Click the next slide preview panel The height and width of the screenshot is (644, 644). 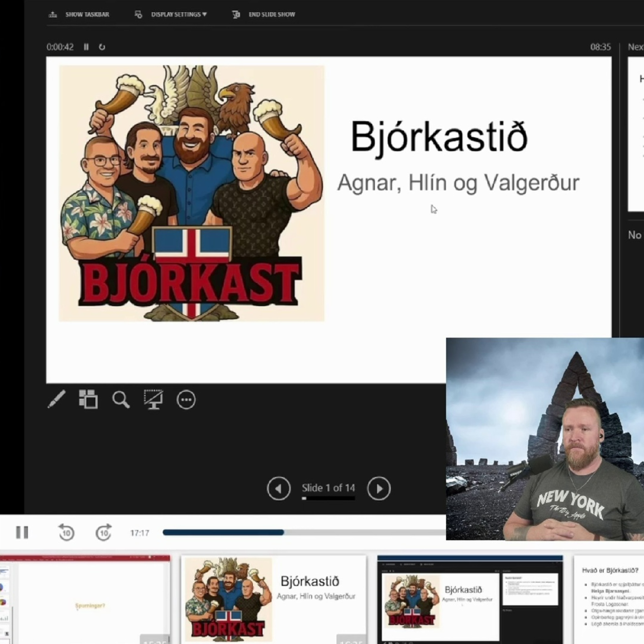point(636,134)
